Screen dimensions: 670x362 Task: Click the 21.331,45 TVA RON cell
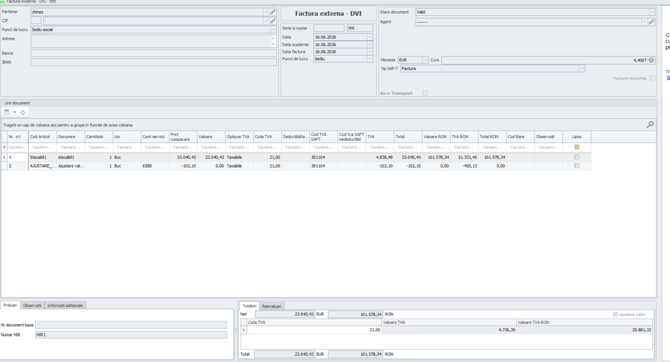tap(464, 157)
